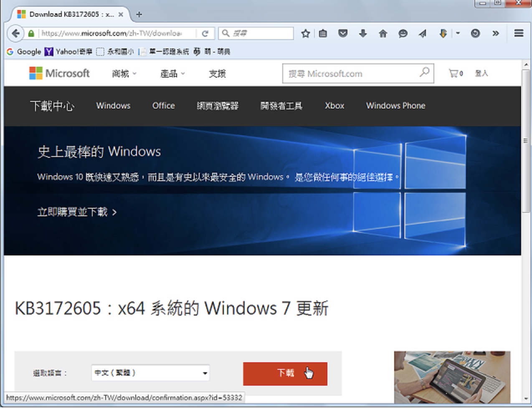Open the shopping cart icon
532x409 pixels.
[x=456, y=73]
